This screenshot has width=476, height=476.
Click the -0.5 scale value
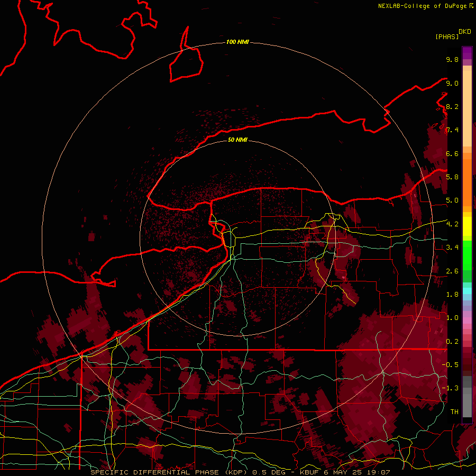[450, 365]
